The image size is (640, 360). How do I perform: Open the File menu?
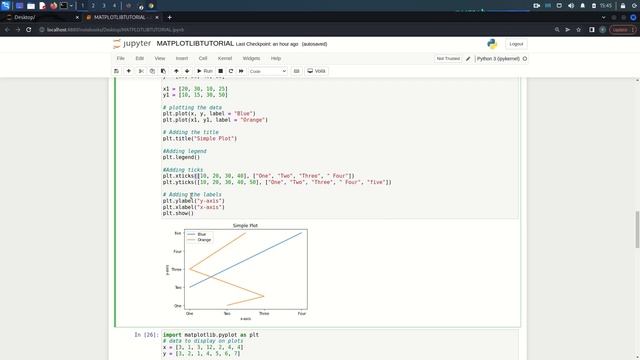[120, 58]
